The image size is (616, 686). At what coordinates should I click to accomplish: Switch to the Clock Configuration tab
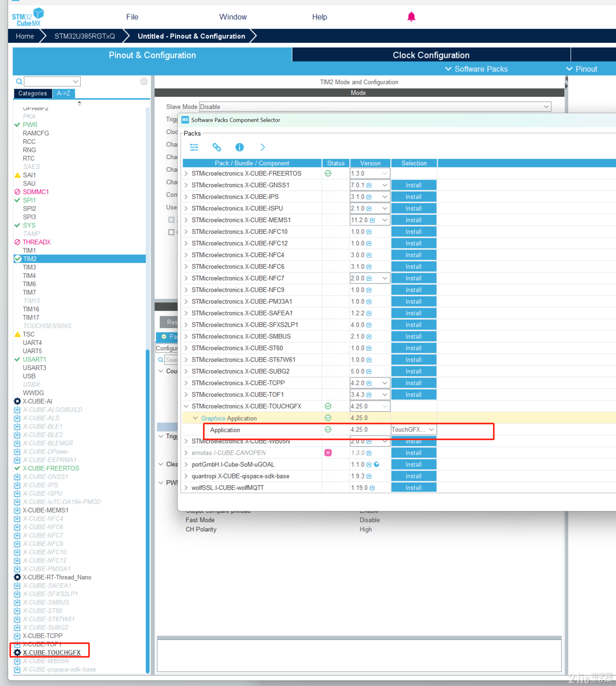point(431,55)
